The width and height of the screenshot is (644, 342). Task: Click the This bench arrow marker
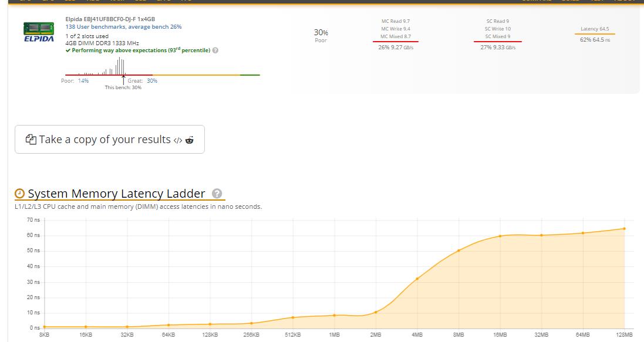click(124, 80)
